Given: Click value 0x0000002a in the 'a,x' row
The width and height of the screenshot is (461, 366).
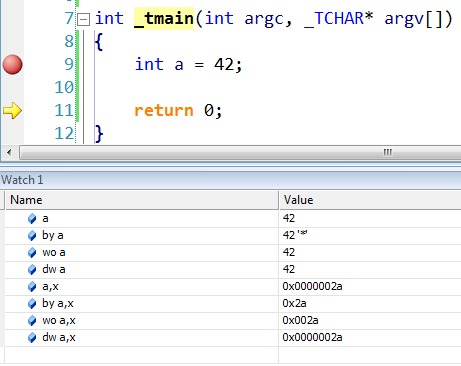Looking at the screenshot, I should pyautogui.click(x=312, y=286).
